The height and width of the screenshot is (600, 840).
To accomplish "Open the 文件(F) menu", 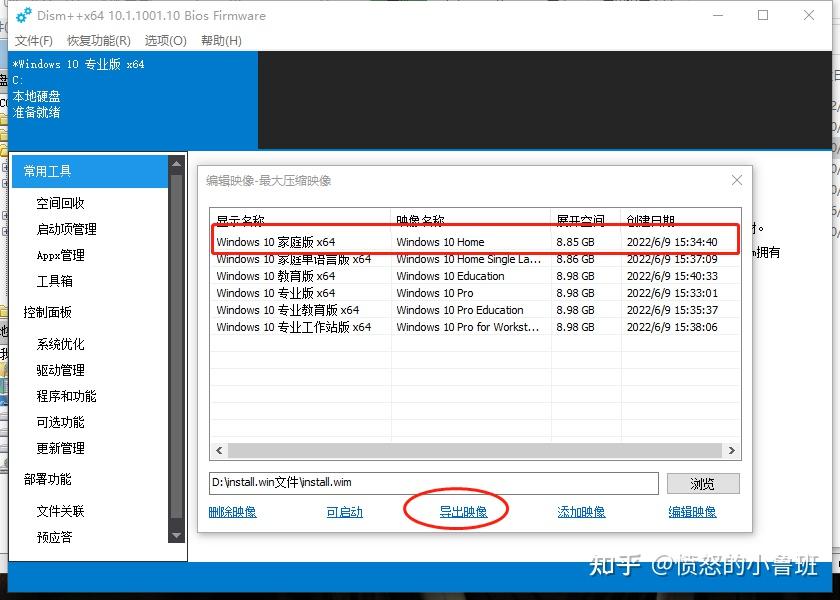I will 33,41.
